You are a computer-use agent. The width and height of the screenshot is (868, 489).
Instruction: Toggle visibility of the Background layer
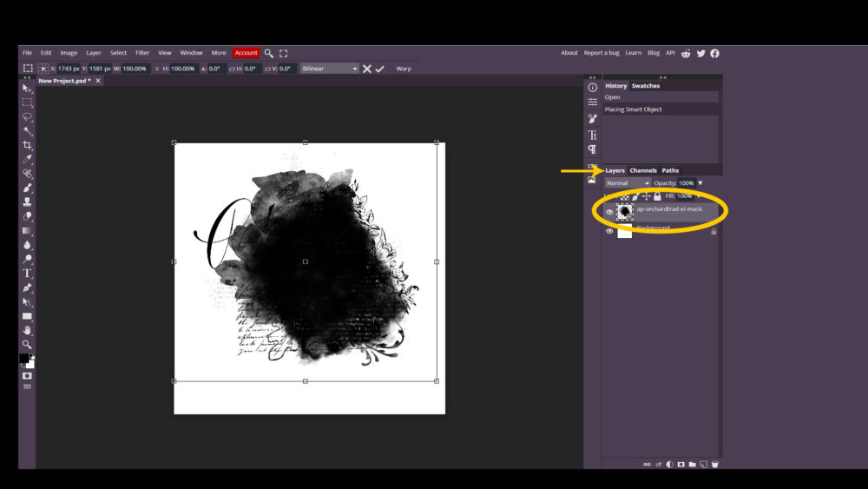609,232
